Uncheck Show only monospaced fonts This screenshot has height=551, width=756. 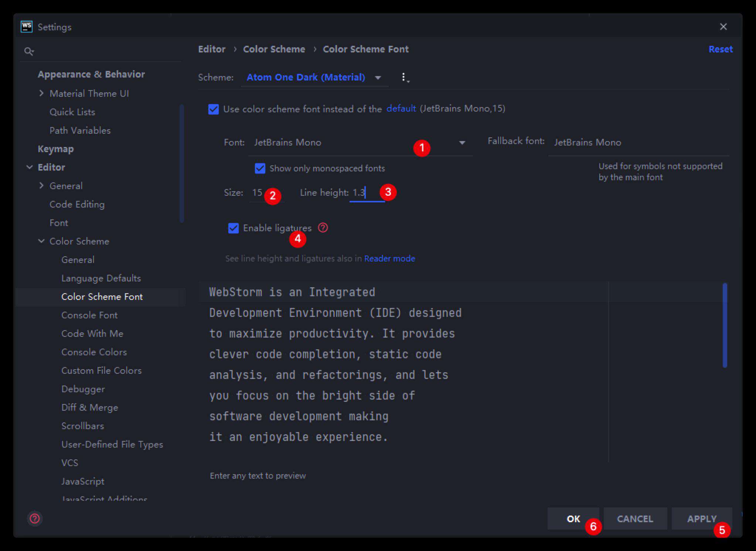pyautogui.click(x=260, y=168)
